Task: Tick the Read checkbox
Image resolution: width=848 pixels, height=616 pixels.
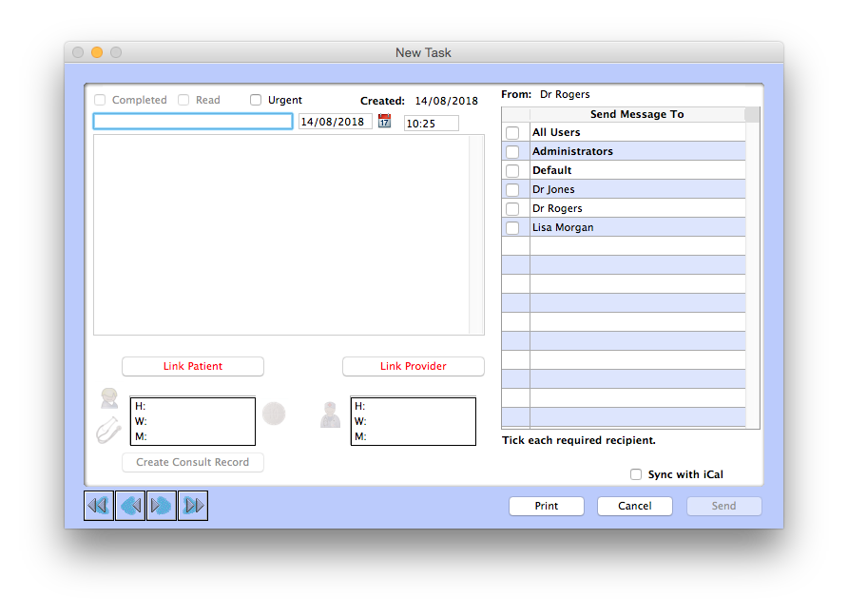Action: pyautogui.click(x=183, y=100)
